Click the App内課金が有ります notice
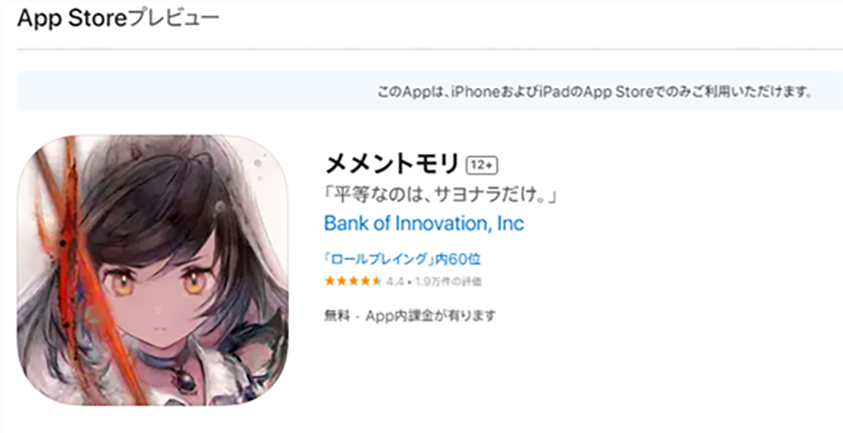 pyautogui.click(x=430, y=316)
